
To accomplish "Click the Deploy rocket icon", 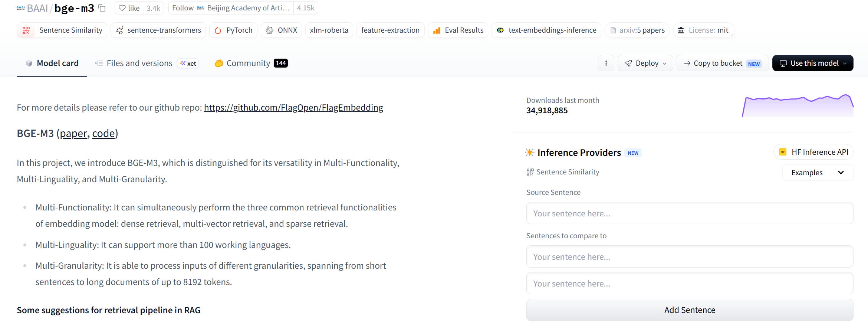I will (629, 63).
